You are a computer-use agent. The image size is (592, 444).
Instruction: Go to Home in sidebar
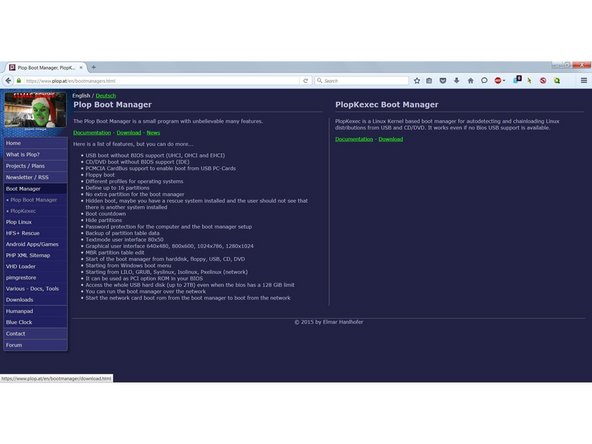[x=35, y=143]
